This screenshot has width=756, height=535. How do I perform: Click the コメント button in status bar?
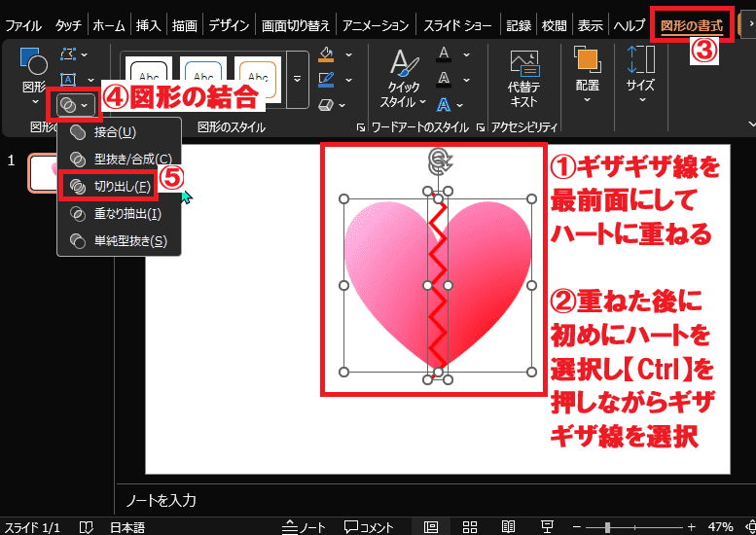tap(369, 527)
